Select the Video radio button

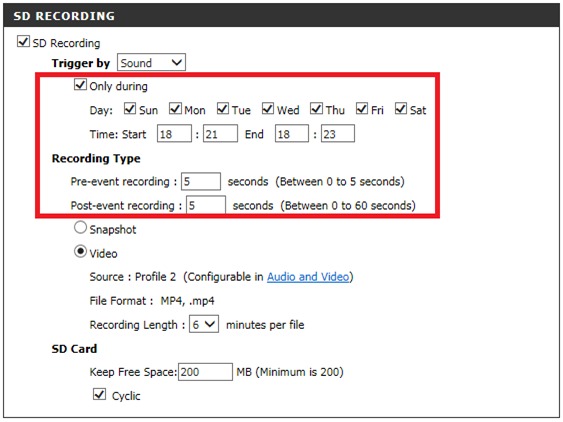[x=80, y=251]
